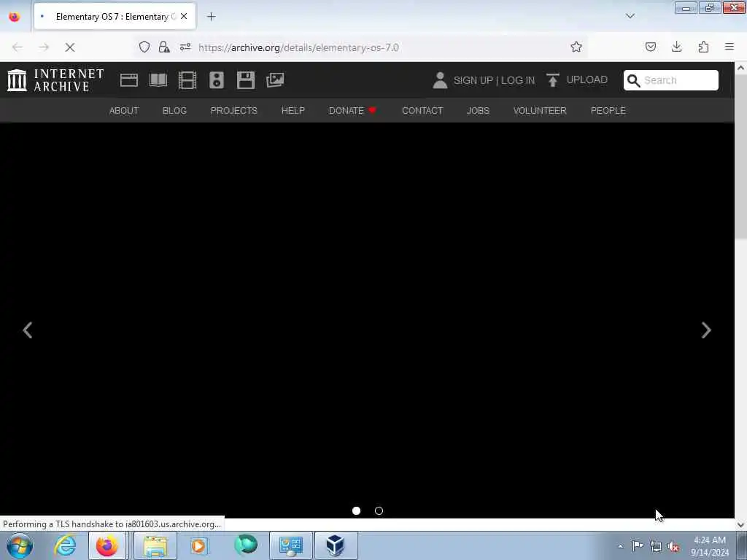
Task: Click the LOG IN link
Action: (518, 80)
